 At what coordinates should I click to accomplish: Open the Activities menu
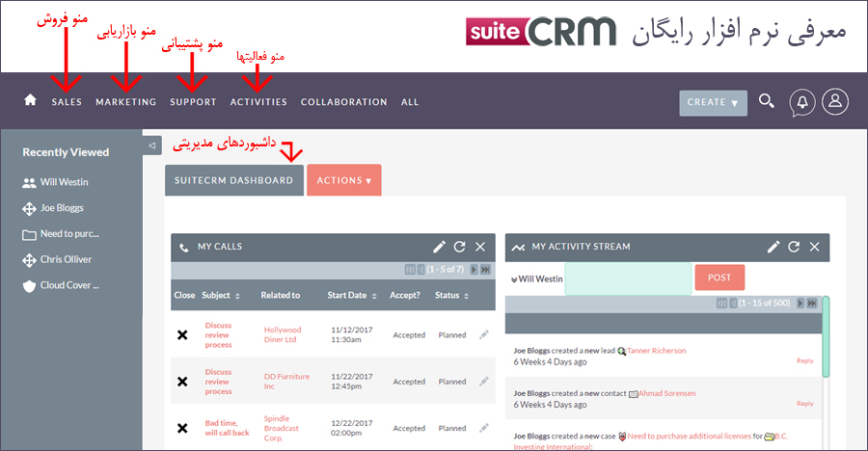tap(258, 102)
